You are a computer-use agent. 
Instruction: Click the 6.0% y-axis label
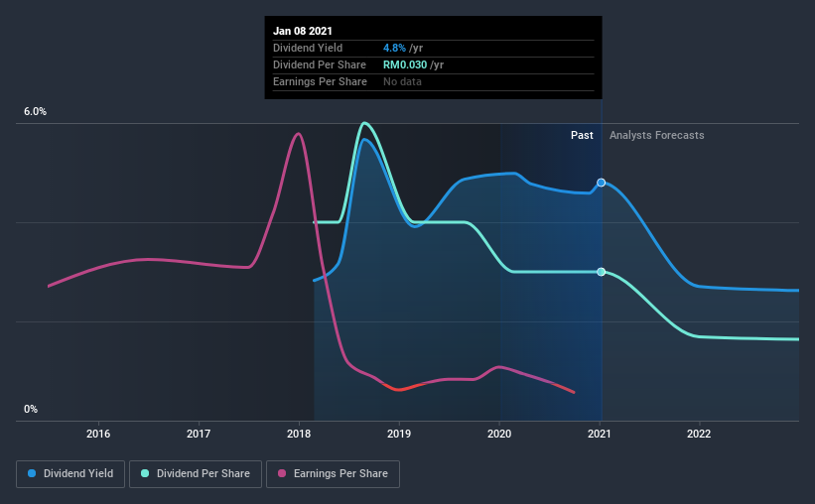[x=35, y=112]
